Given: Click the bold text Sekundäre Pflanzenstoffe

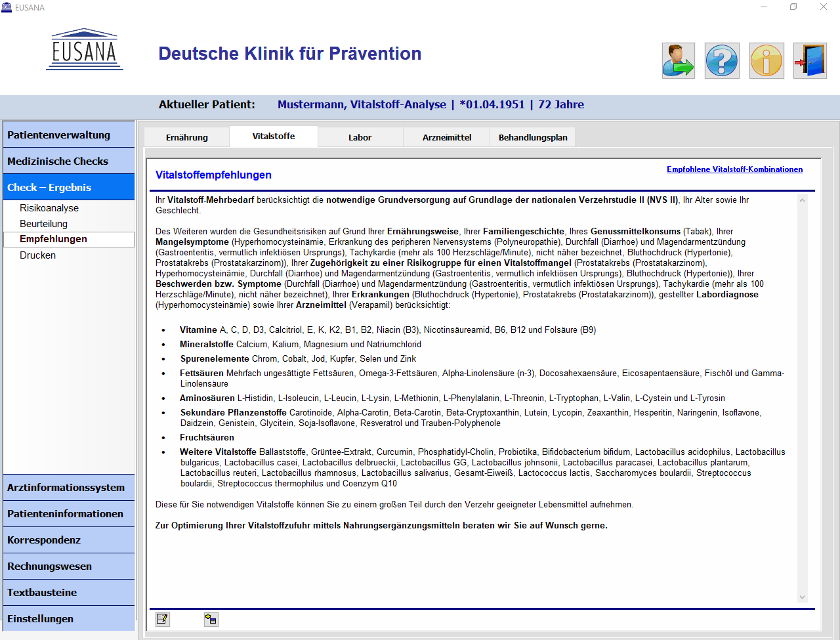Looking at the screenshot, I should pyautogui.click(x=234, y=413).
